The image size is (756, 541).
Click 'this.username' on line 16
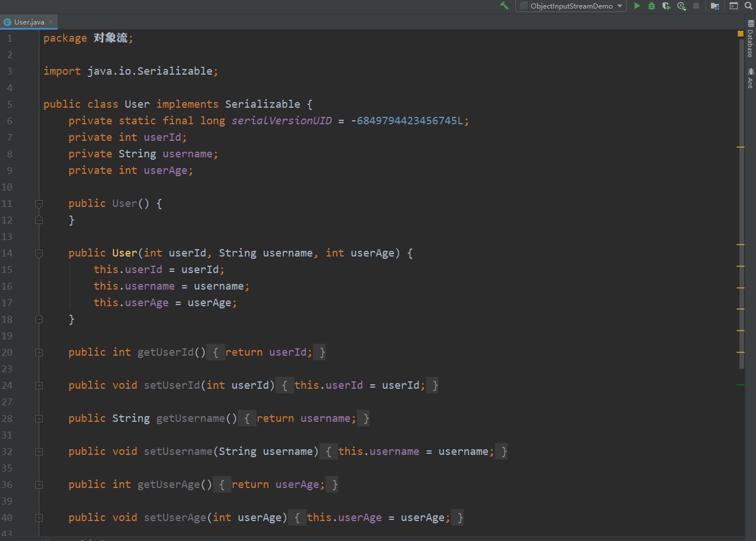tap(134, 286)
